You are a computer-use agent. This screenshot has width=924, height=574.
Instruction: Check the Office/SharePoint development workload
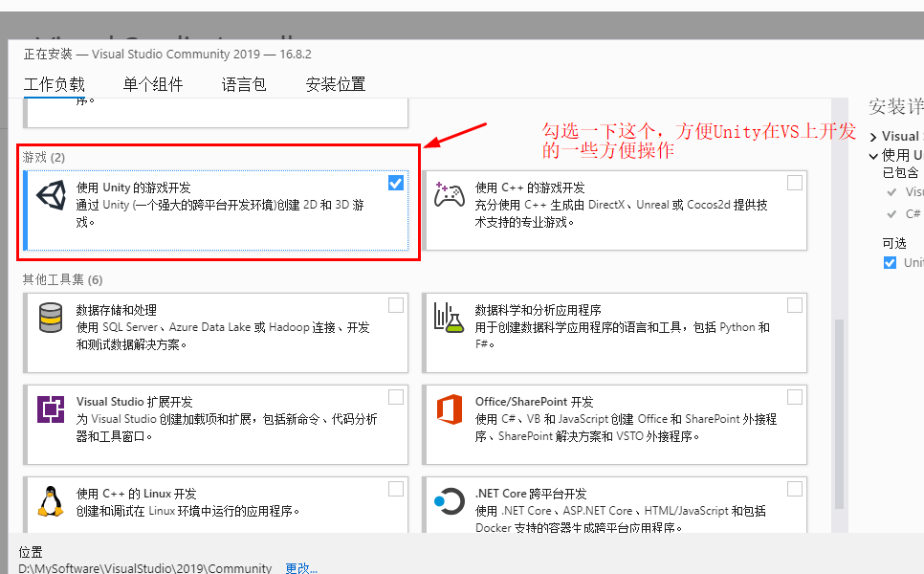point(795,397)
